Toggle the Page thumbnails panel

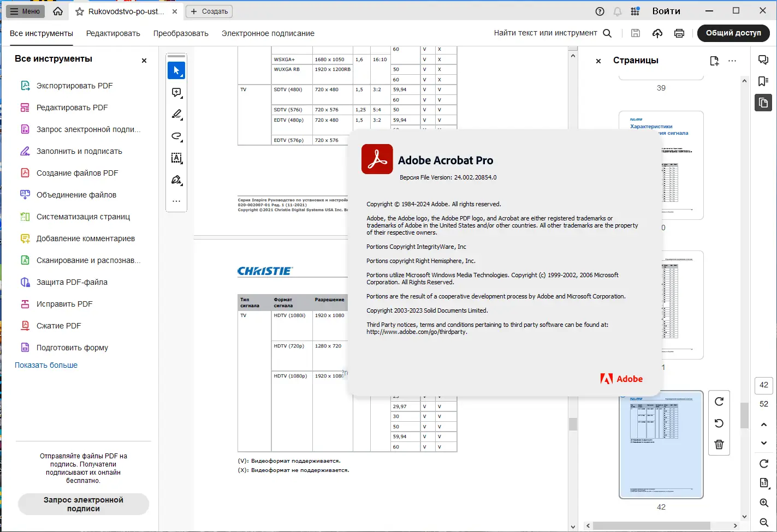coord(763,103)
